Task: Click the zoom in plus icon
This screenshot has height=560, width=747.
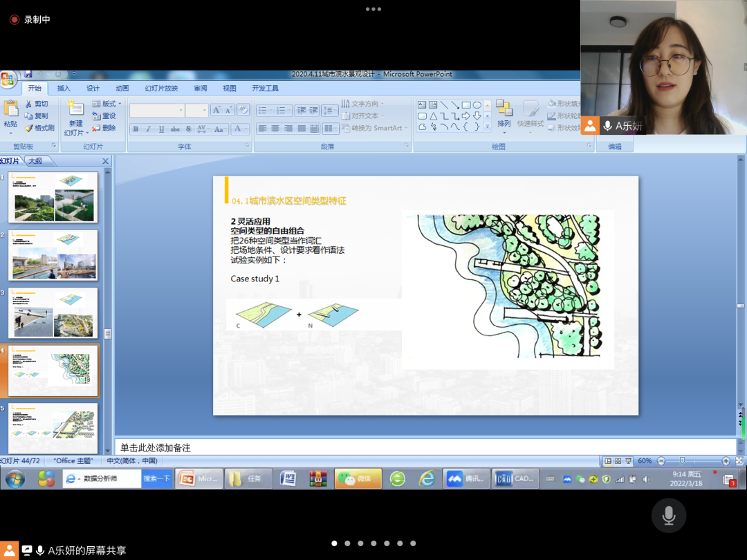Action: (x=726, y=461)
